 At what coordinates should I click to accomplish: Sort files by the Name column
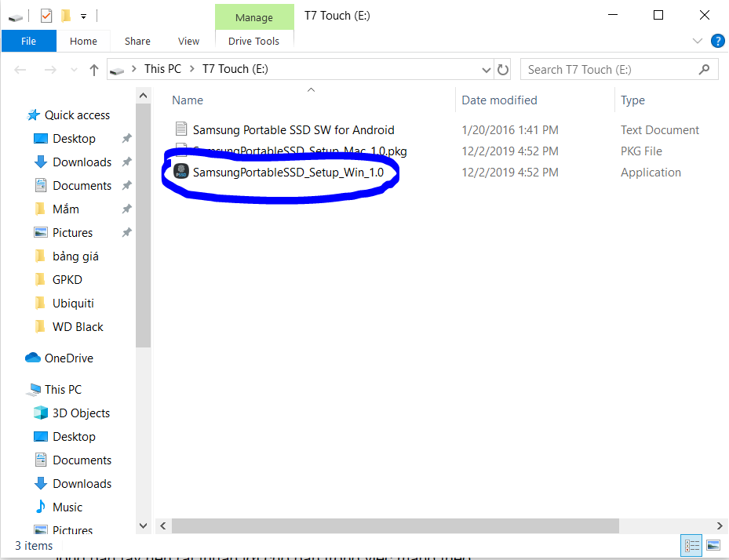point(188,100)
